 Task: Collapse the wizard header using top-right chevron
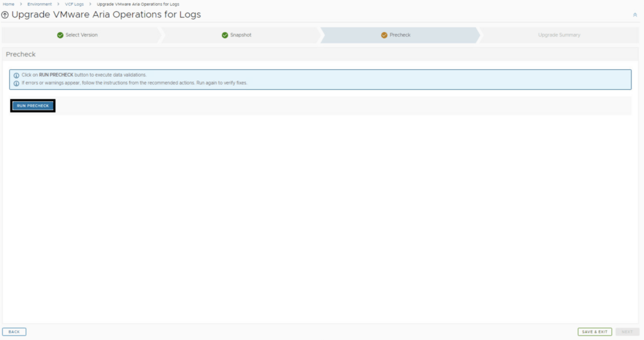pyautogui.click(x=635, y=14)
